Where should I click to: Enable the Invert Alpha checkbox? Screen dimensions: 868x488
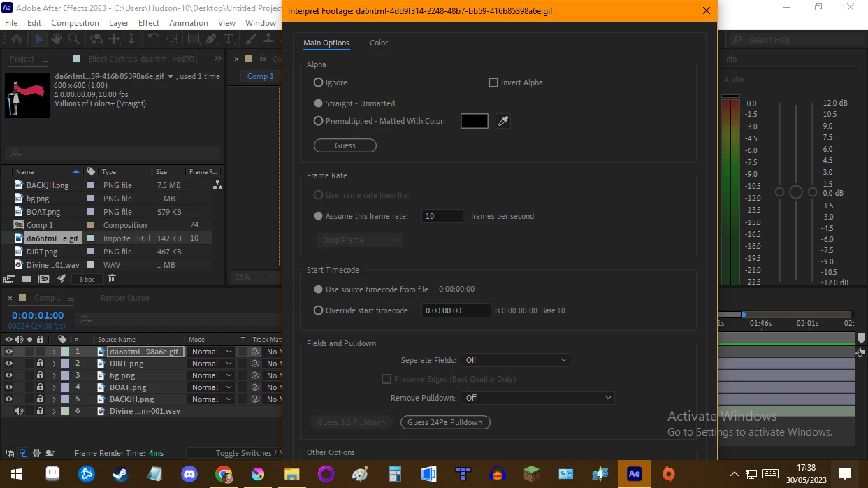point(493,82)
